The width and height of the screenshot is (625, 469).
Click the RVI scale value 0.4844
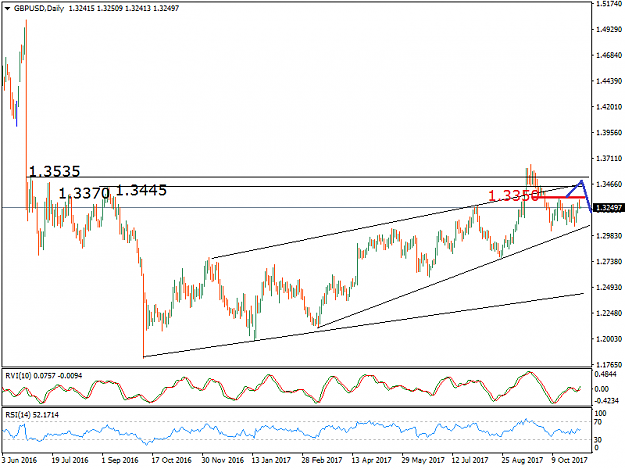tap(605, 375)
